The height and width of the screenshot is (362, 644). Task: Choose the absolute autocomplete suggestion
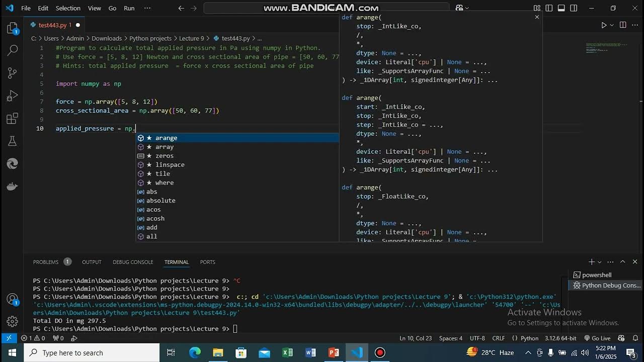pos(237,201)
